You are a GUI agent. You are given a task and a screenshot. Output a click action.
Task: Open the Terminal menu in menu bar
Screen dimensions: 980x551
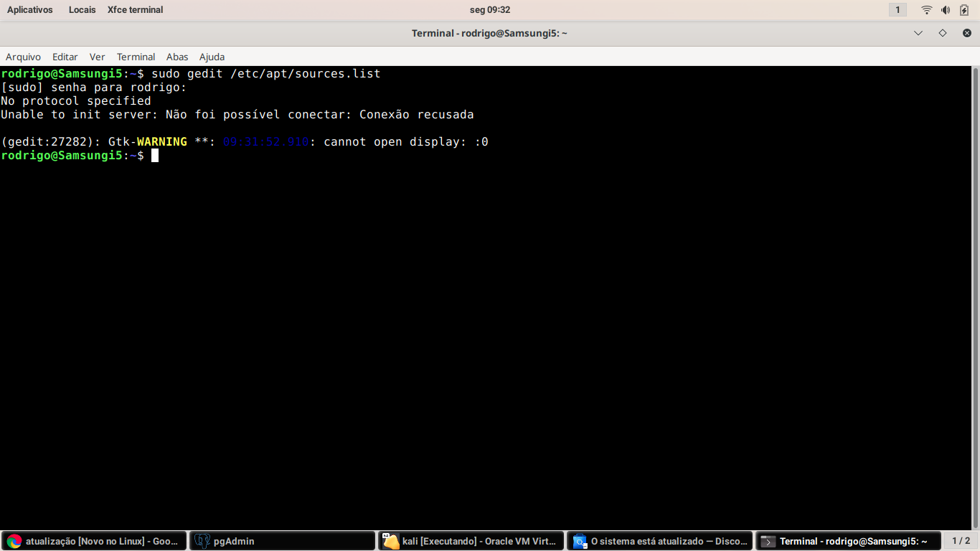click(x=136, y=57)
